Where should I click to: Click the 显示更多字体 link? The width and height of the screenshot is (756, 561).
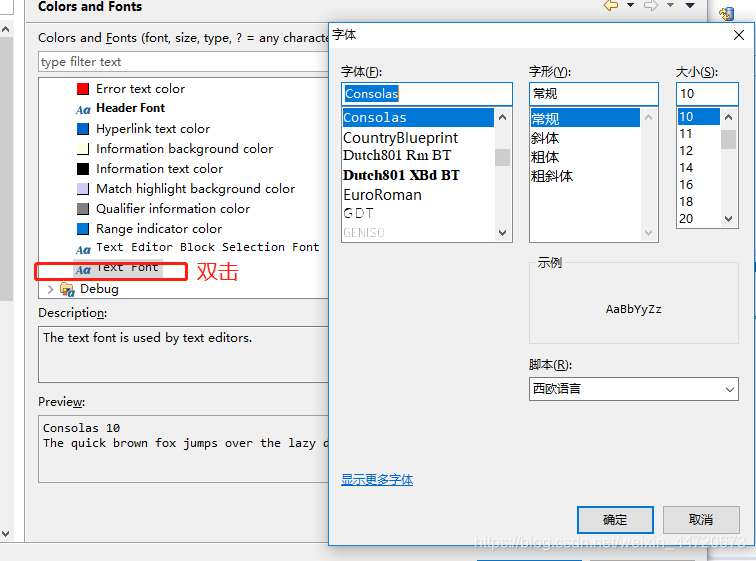(x=377, y=480)
